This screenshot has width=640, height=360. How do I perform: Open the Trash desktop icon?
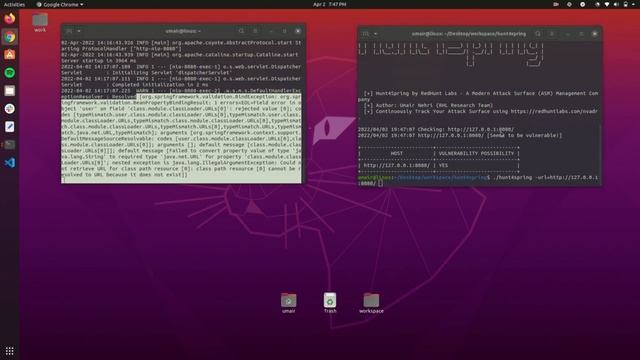[330, 303]
